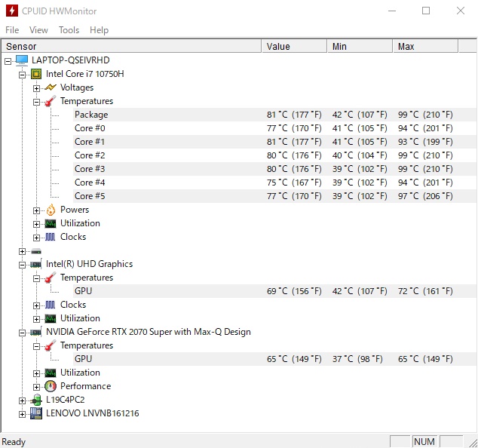478x448 pixels.
Task: Expand the NVIDIA Utilization node
Action: [x=37, y=373]
